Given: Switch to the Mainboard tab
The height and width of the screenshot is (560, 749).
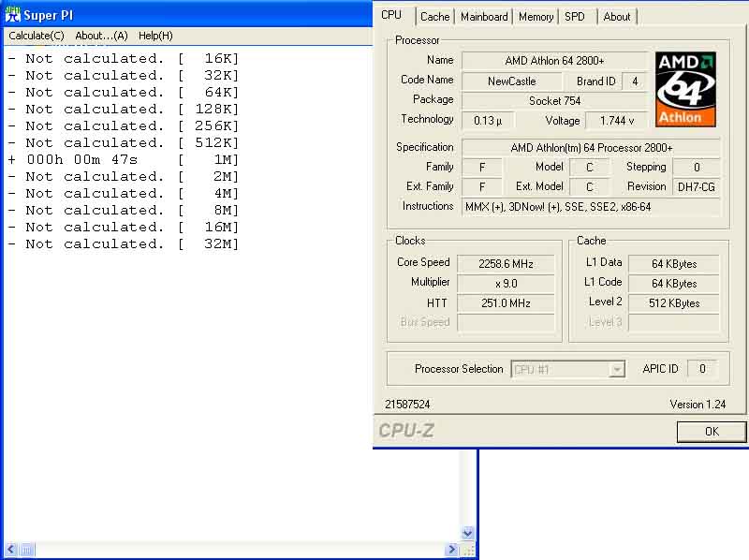Looking at the screenshot, I should pos(484,17).
